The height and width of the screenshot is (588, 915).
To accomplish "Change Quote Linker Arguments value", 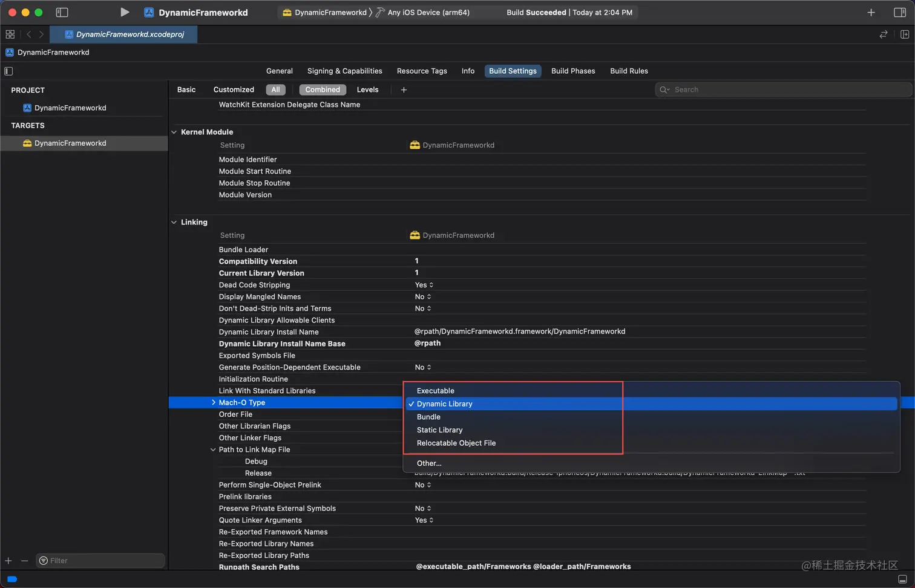I will pyautogui.click(x=424, y=520).
